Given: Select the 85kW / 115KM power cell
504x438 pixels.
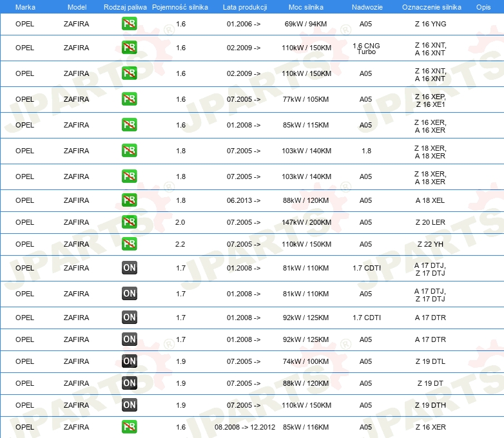Looking at the screenshot, I should pyautogui.click(x=305, y=125).
